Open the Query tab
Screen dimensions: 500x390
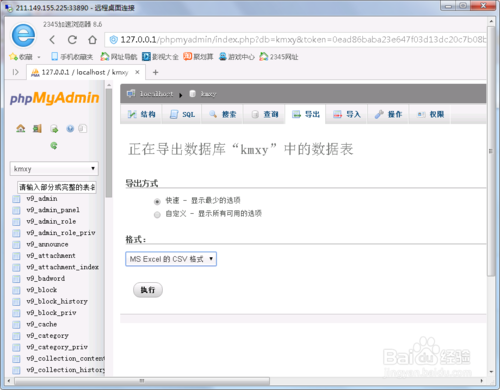coord(264,114)
